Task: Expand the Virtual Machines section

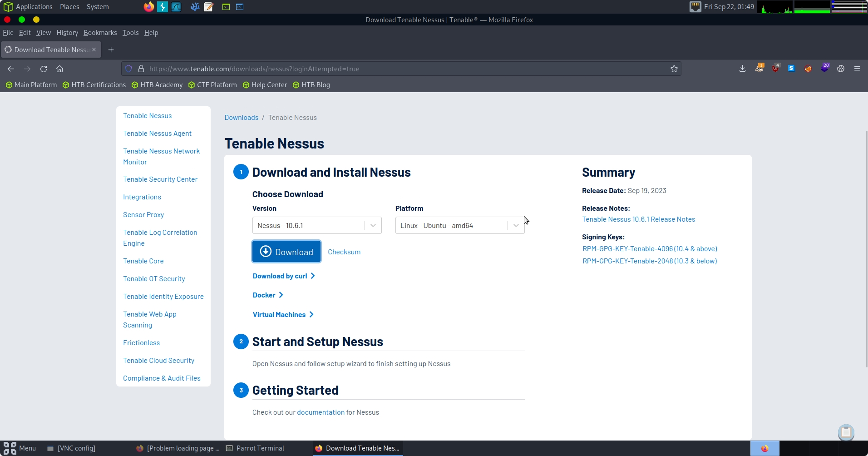Action: click(283, 314)
